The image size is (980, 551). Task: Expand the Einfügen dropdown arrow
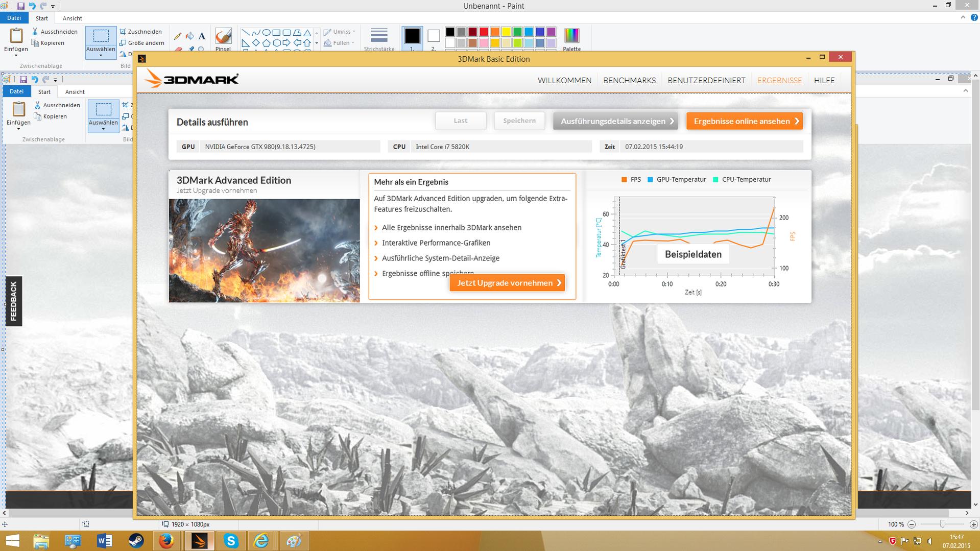pos(16,55)
